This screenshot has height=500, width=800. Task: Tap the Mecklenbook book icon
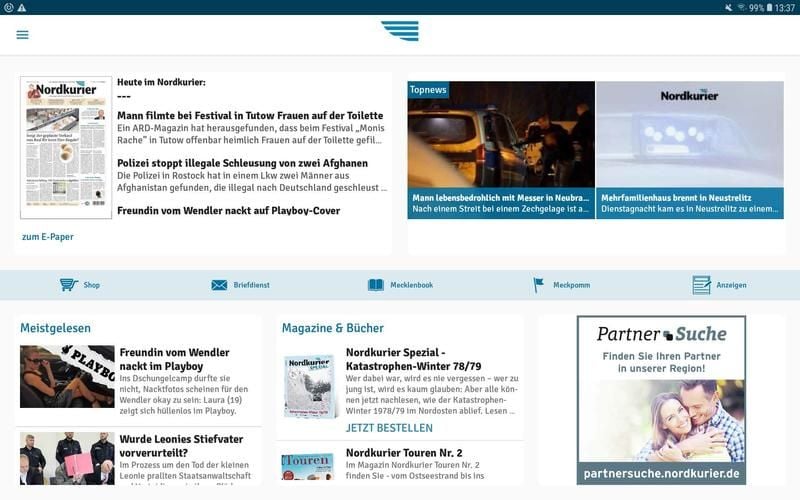376,285
